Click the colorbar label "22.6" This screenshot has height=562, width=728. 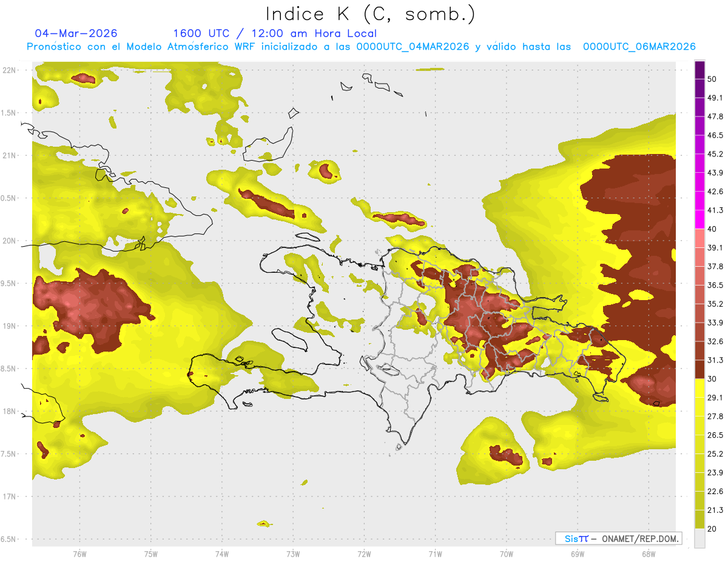[x=715, y=492]
